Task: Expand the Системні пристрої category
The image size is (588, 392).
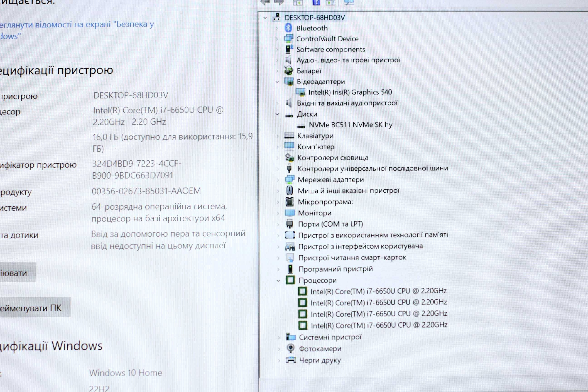Action: [x=279, y=337]
